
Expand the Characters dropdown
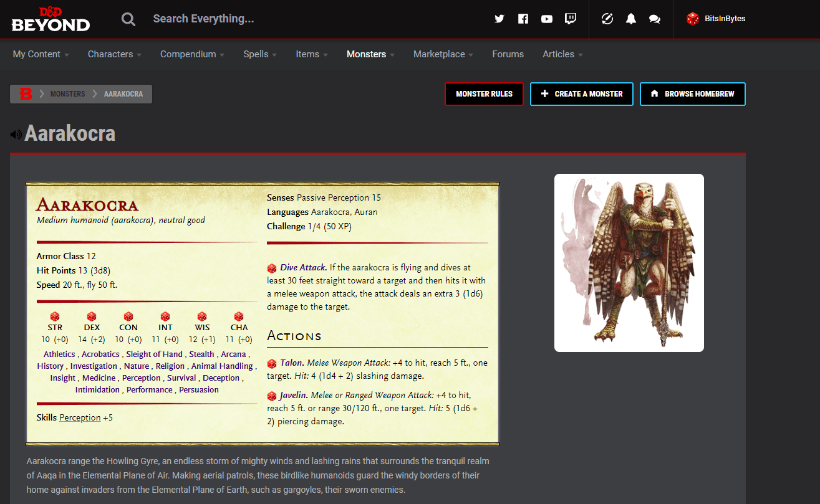click(114, 54)
